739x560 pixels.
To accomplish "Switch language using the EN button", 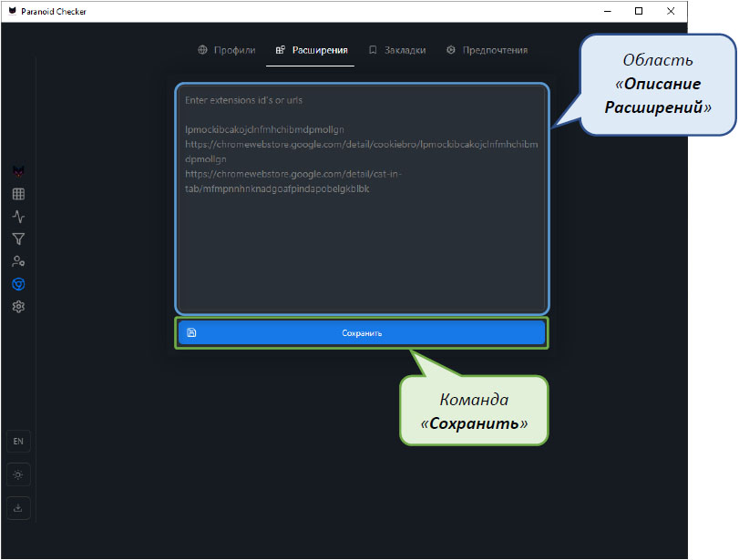I will pyautogui.click(x=18, y=442).
